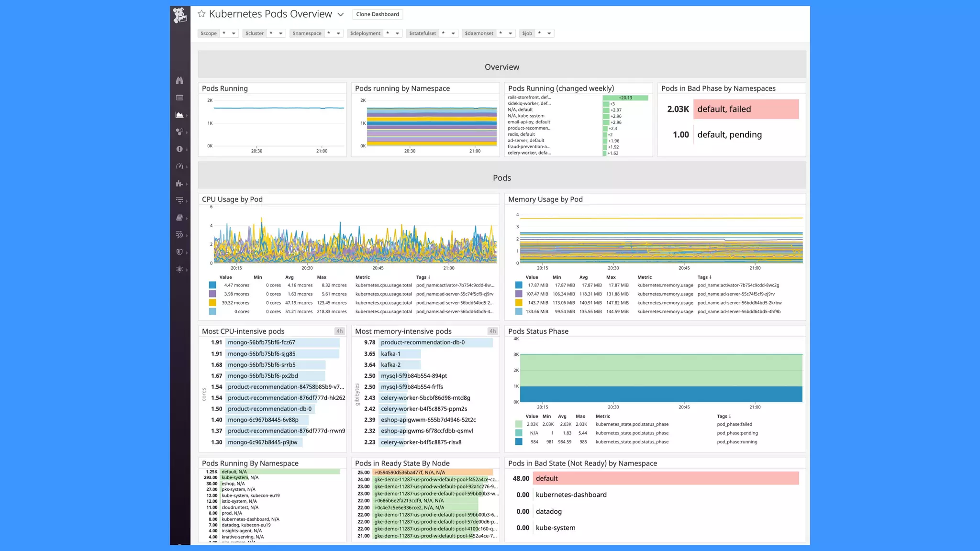Click the Max column header in Memory table
The image size is (980, 551).
click(611, 277)
